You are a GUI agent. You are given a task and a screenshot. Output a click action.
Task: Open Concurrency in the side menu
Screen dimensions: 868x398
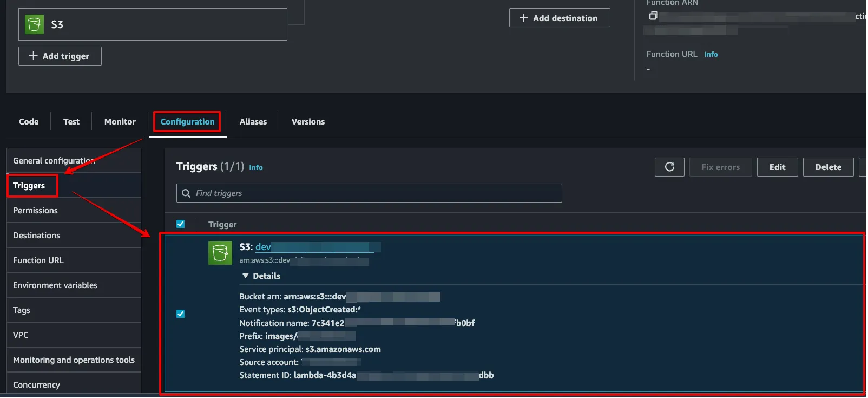[74, 383]
